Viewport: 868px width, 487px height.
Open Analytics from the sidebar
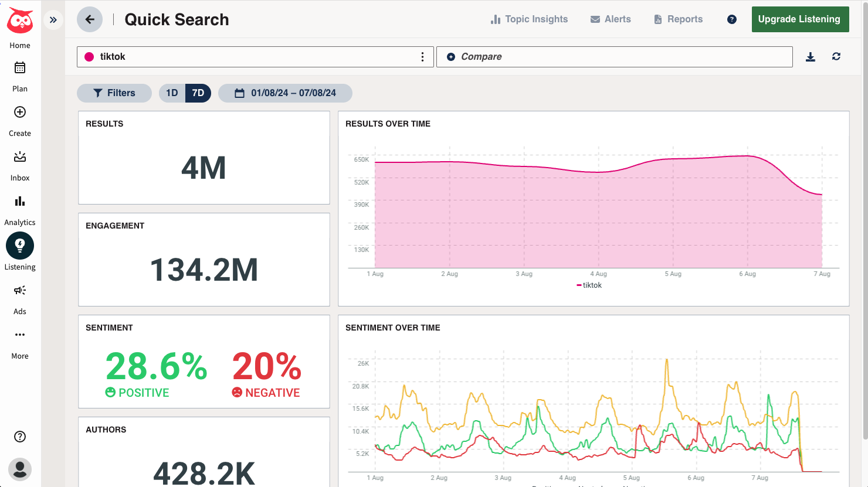coord(20,202)
